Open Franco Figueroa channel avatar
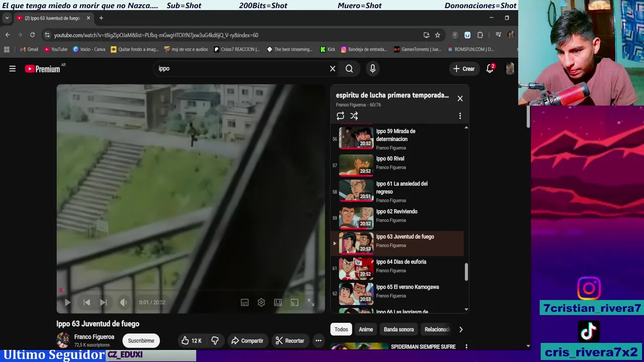644x362 pixels. point(63,340)
